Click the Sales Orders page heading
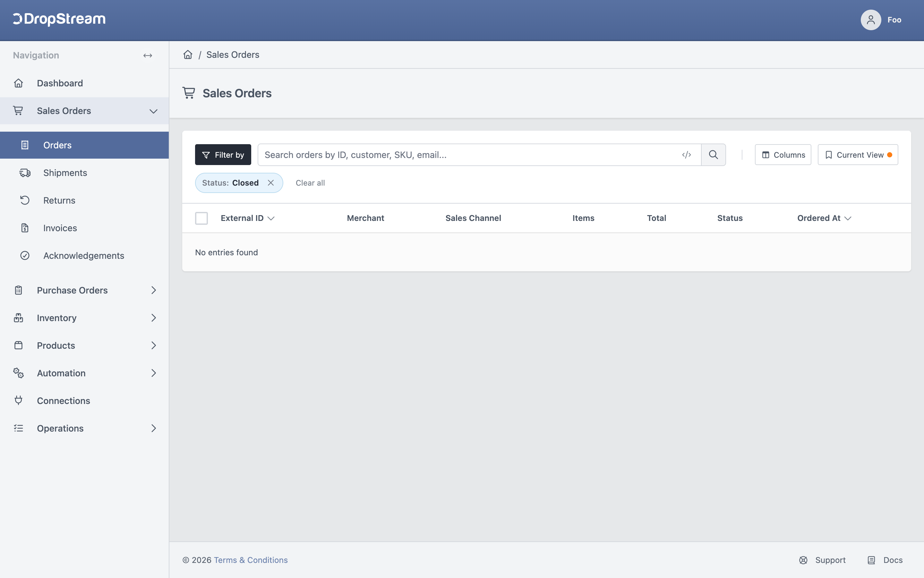Screen dimensions: 924x578 (237, 93)
